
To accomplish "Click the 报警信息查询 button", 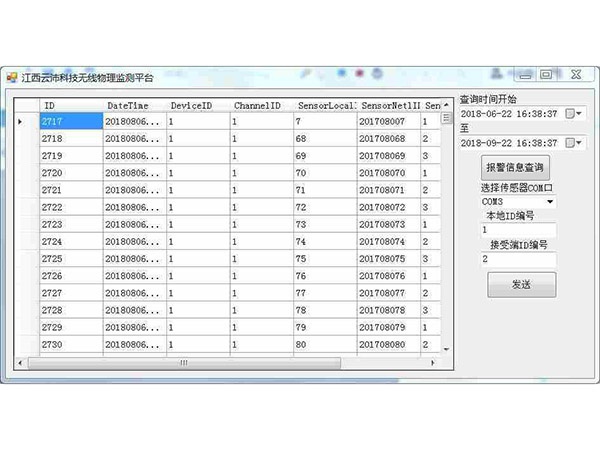I will click(x=514, y=167).
